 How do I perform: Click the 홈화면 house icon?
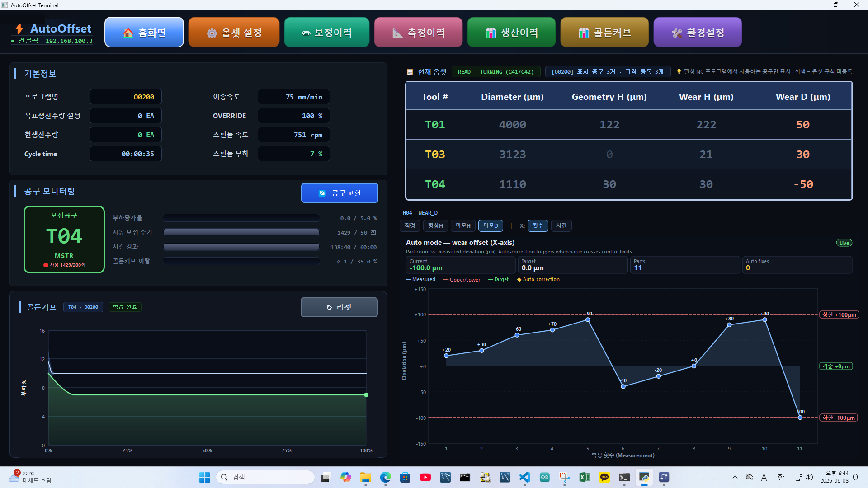tap(128, 33)
